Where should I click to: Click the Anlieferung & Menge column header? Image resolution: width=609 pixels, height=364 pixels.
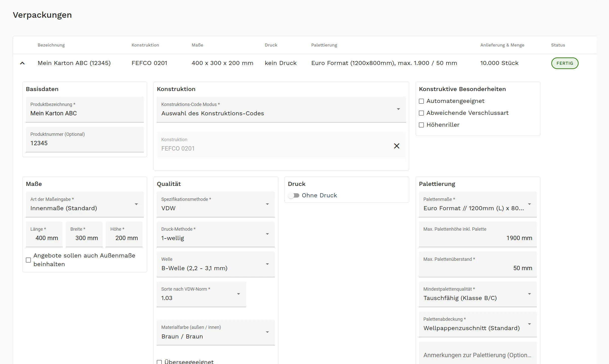click(x=502, y=45)
